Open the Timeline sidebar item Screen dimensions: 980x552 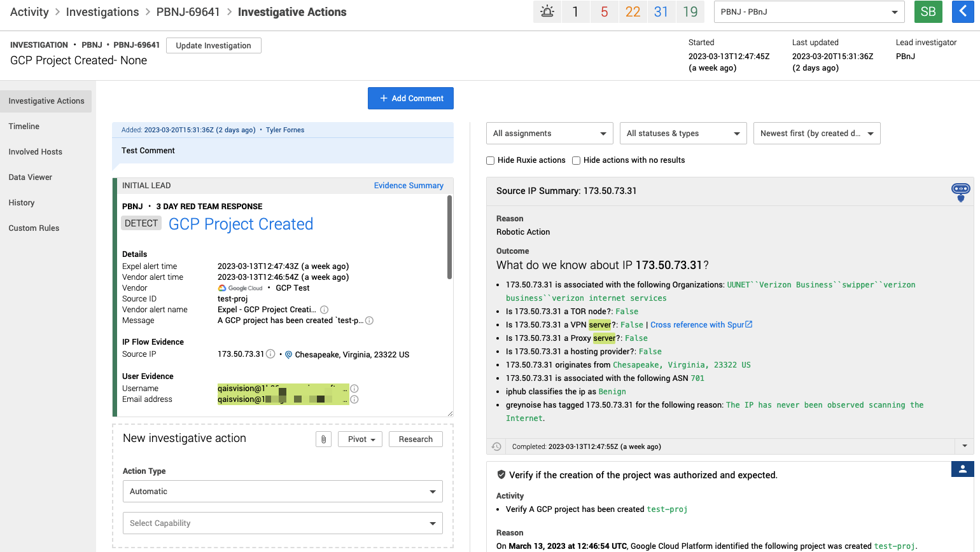click(x=24, y=127)
